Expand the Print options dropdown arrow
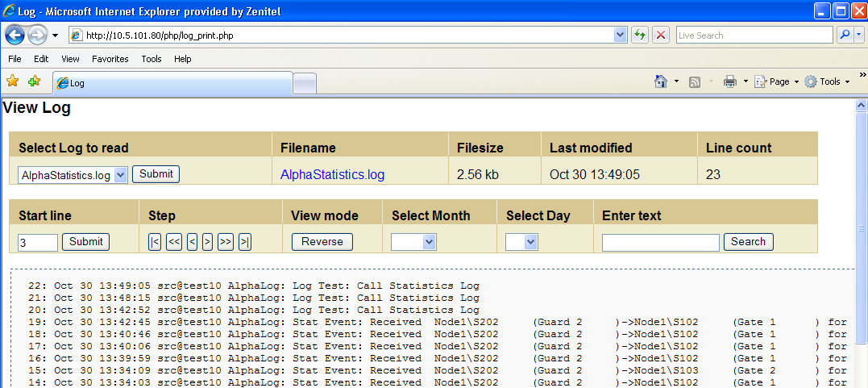The height and width of the screenshot is (388, 868). point(745,81)
